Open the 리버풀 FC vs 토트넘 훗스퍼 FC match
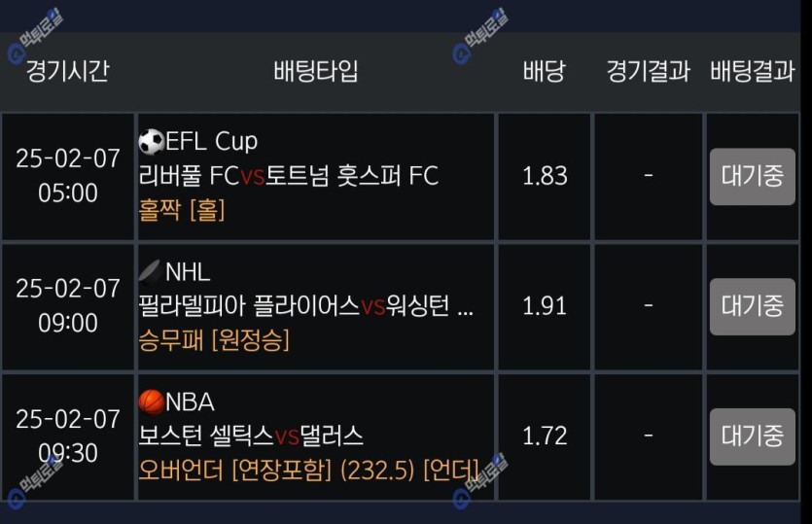 289,176
